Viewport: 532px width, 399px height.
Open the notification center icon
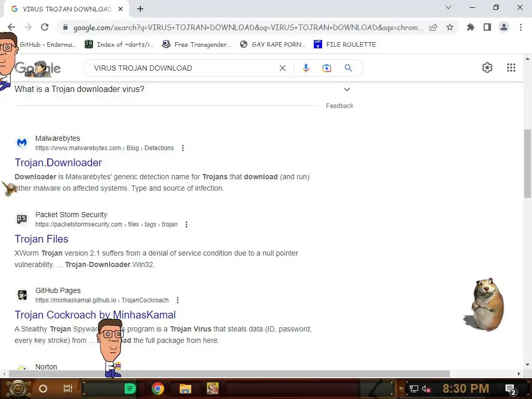510,389
